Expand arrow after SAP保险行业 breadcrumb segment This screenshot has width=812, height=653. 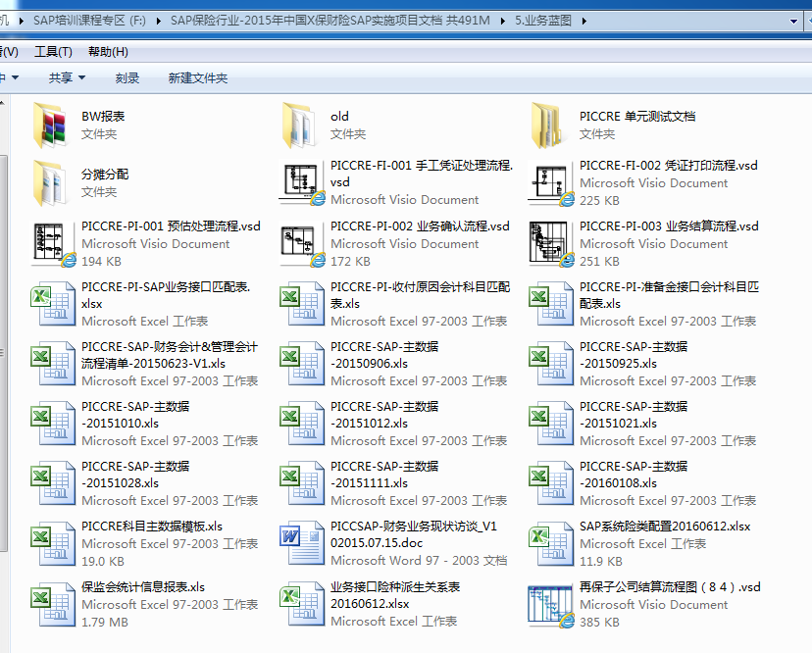pyautogui.click(x=503, y=22)
